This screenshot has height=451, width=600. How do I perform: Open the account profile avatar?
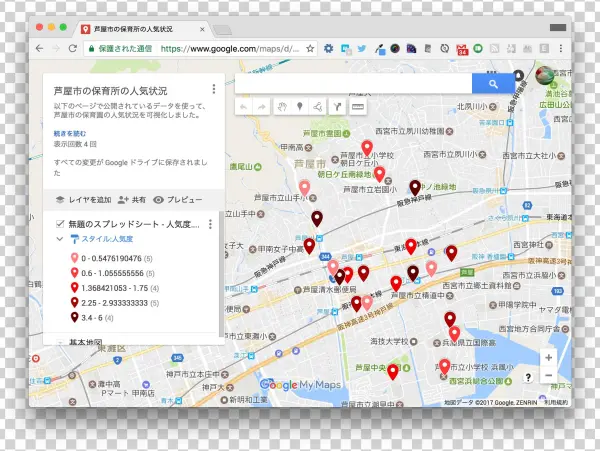[x=544, y=75]
